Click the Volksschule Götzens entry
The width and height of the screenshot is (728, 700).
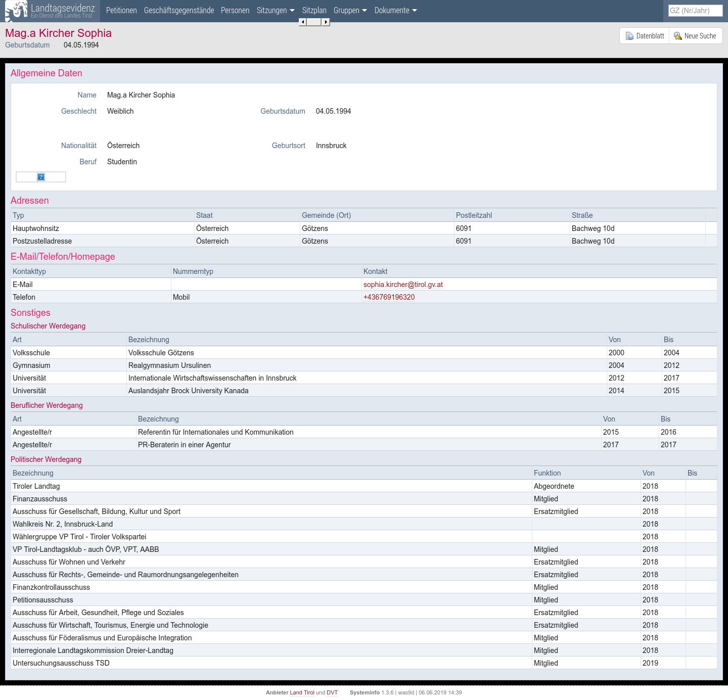pos(161,353)
